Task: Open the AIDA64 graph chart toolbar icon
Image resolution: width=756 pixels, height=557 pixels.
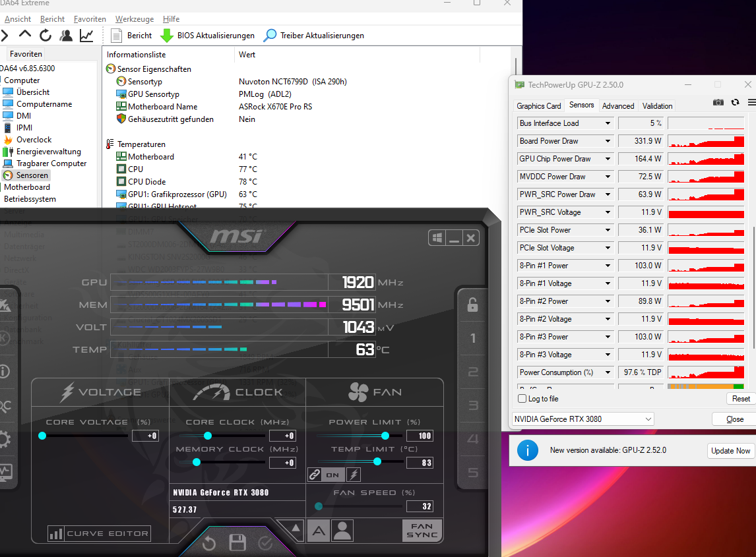Action: 87,35
